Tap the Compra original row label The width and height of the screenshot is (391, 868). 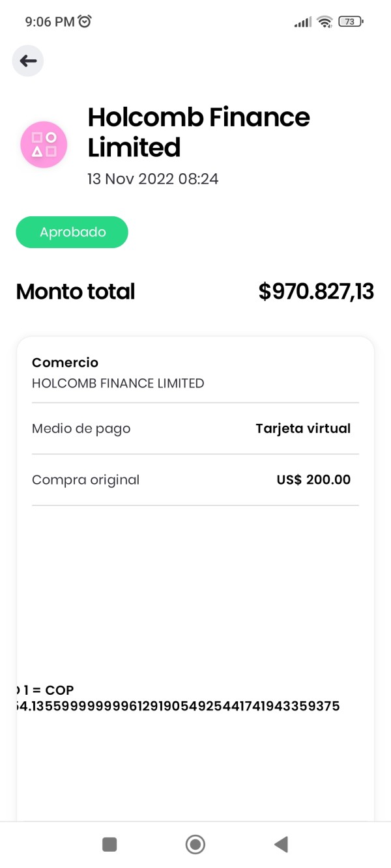(x=86, y=480)
